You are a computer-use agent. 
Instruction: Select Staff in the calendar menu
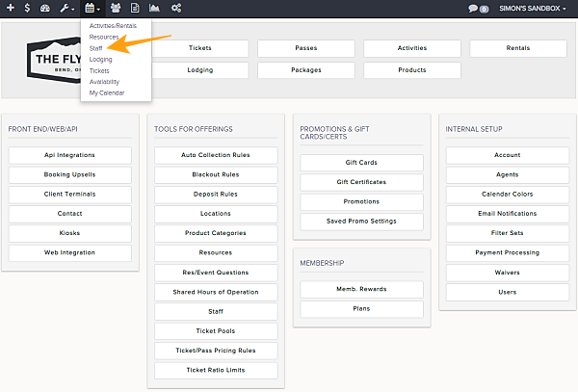point(95,48)
